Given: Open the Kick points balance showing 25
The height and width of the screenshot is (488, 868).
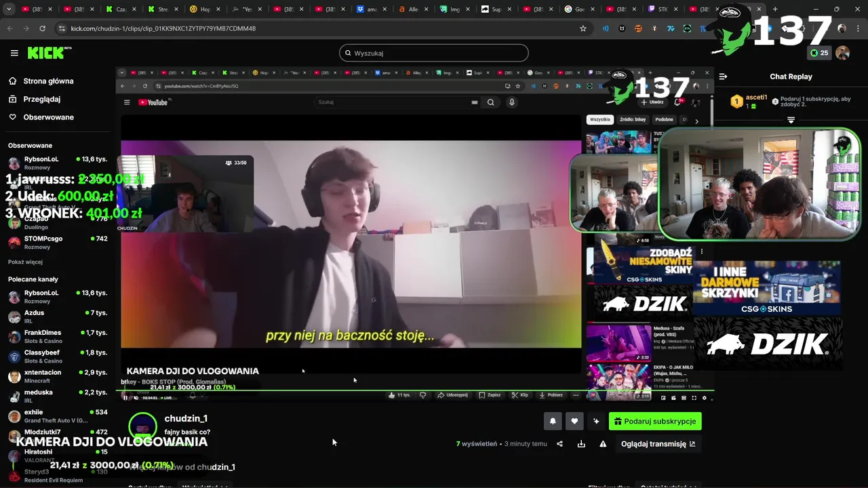Looking at the screenshot, I should point(819,53).
